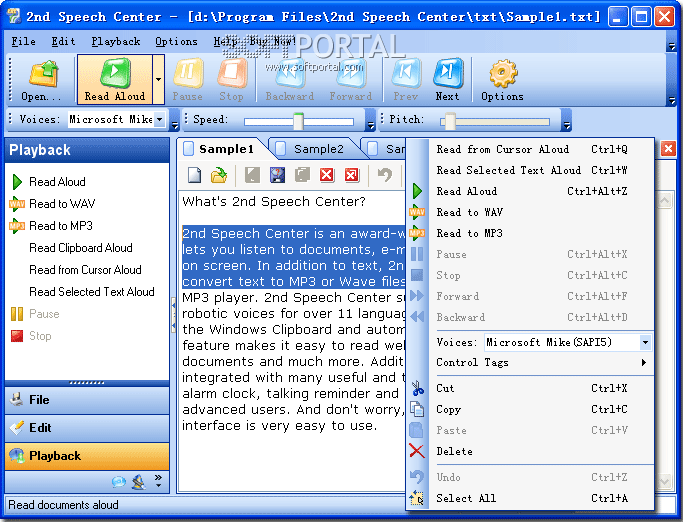Open the File section in sidebar
This screenshot has width=683, height=522.
pyautogui.click(x=87, y=400)
